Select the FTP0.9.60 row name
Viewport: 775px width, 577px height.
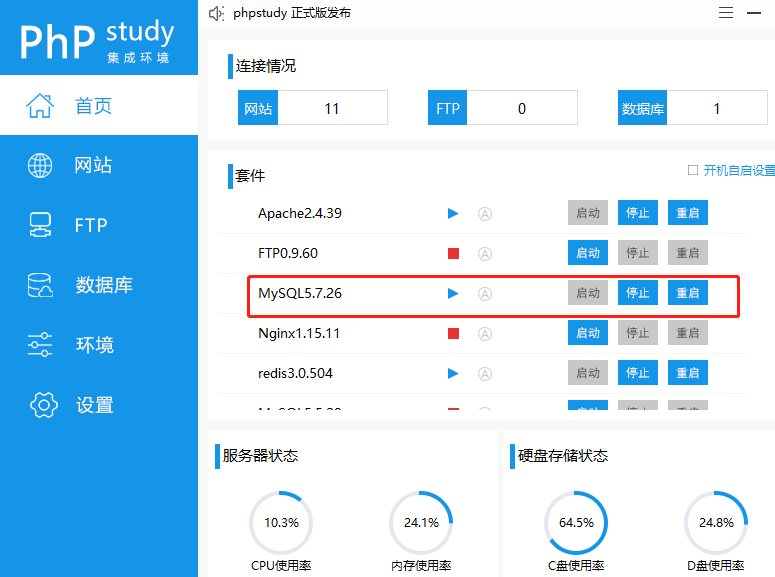[x=288, y=253]
